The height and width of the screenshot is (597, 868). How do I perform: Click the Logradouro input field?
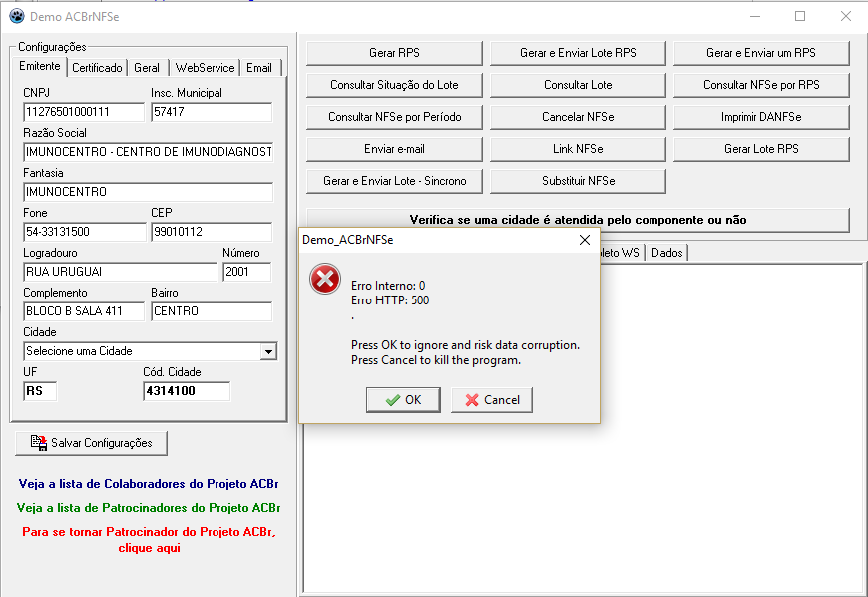(x=120, y=272)
